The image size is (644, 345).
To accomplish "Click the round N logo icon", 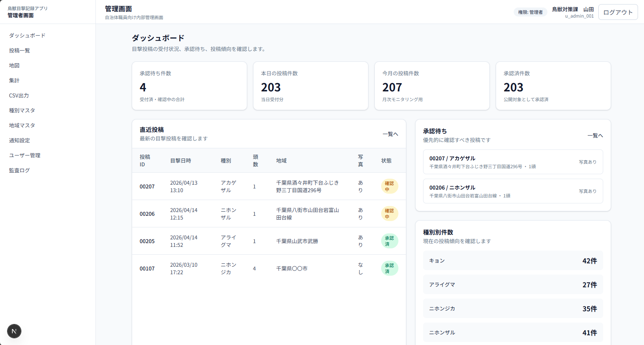I will pyautogui.click(x=14, y=331).
